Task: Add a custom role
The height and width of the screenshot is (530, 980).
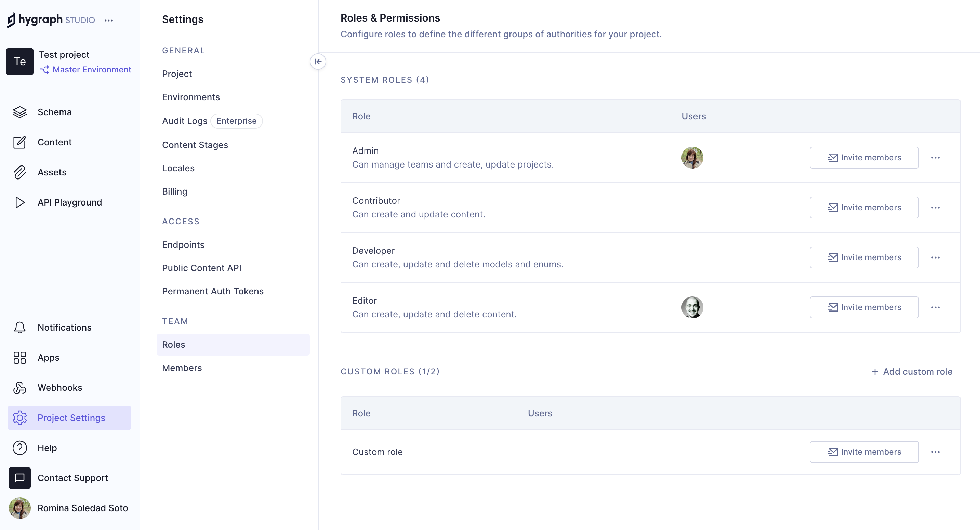Action: (912, 372)
